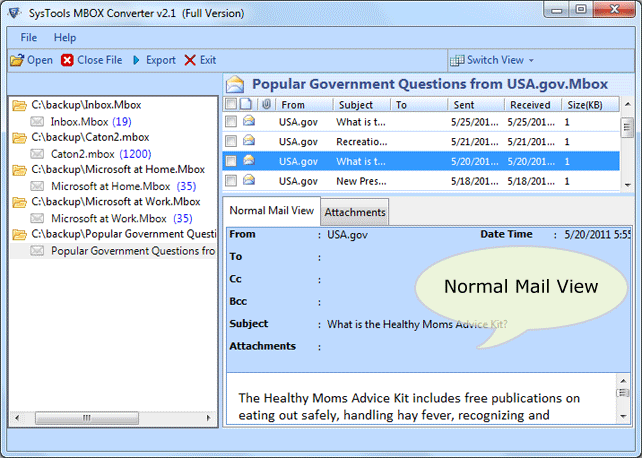Sort by the Subject column header

(x=362, y=105)
